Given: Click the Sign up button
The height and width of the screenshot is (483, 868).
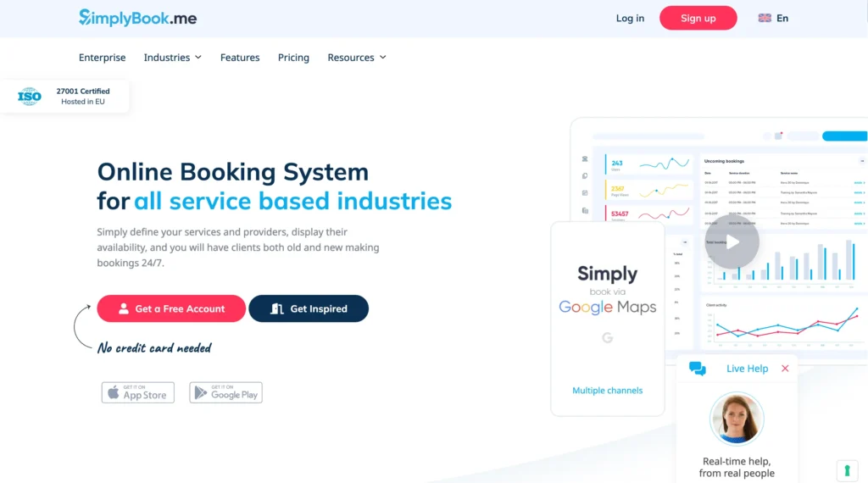Looking at the screenshot, I should pyautogui.click(x=698, y=19).
